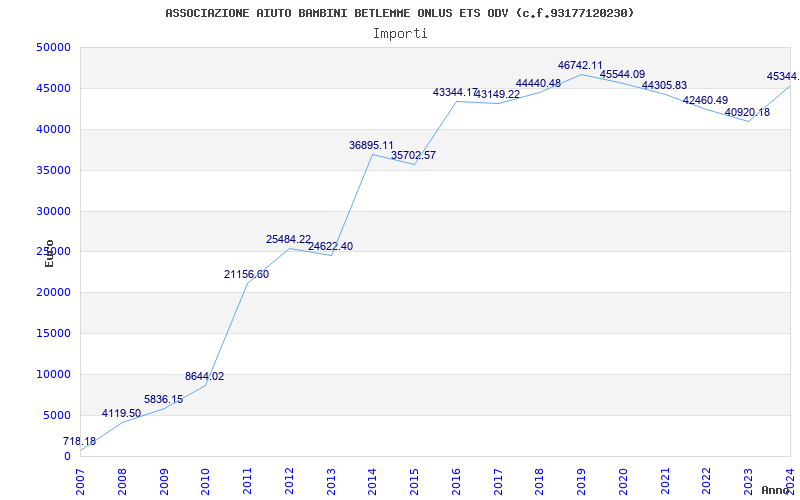Click the y-axis value 30000

click(x=53, y=211)
